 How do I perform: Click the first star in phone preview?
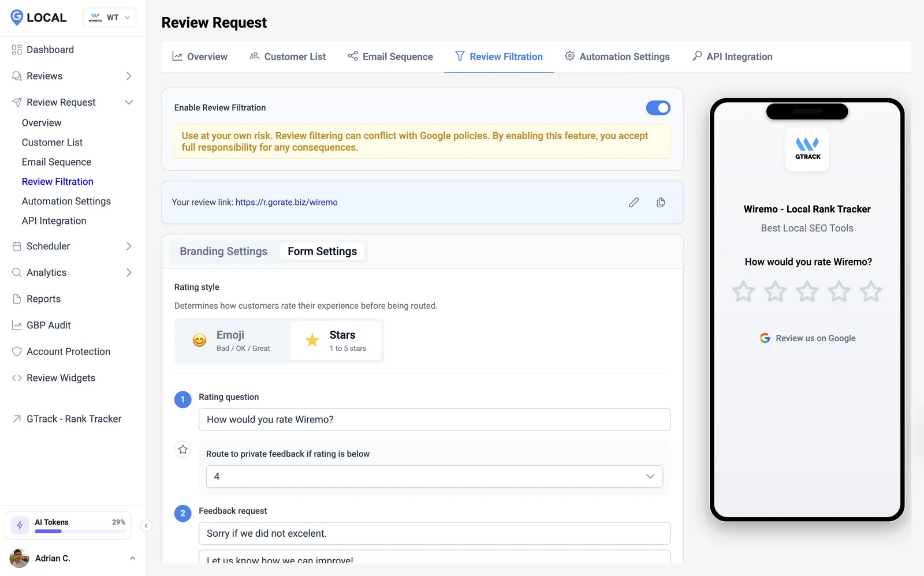click(x=744, y=291)
